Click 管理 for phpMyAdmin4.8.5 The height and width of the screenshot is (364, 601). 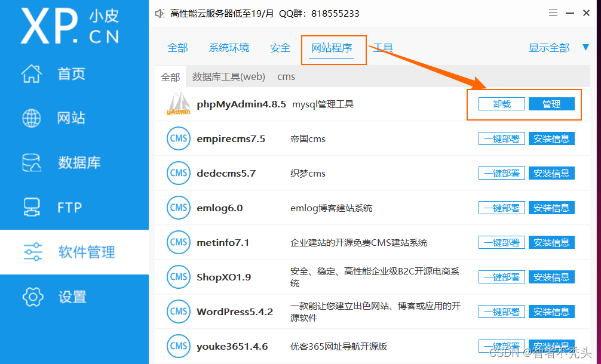pos(552,103)
